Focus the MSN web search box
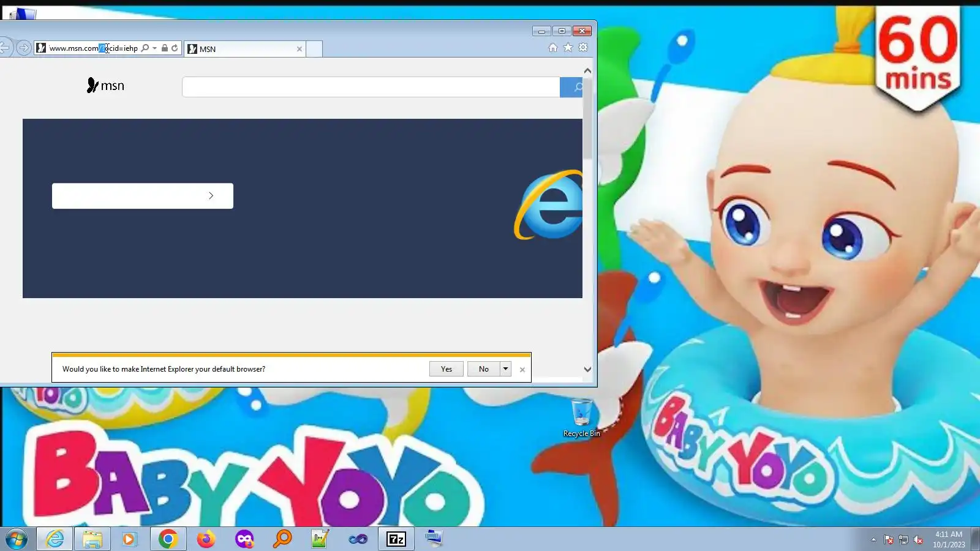The width and height of the screenshot is (980, 551). (371, 87)
